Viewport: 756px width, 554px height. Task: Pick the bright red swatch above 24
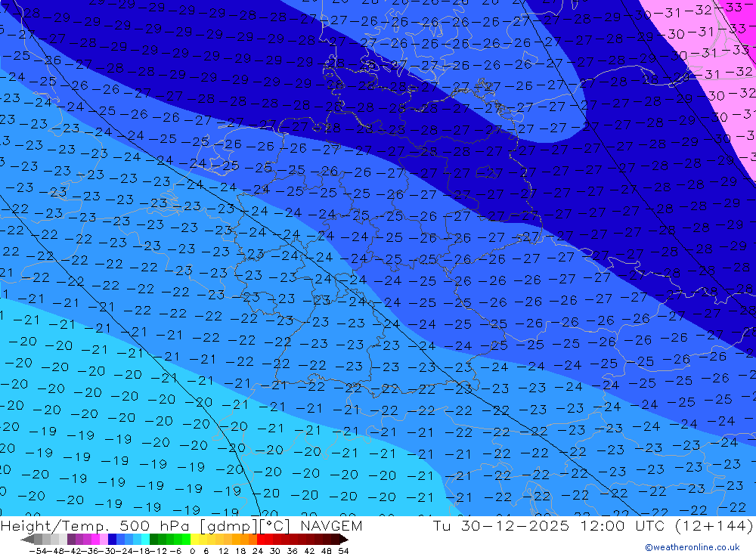coord(261,539)
